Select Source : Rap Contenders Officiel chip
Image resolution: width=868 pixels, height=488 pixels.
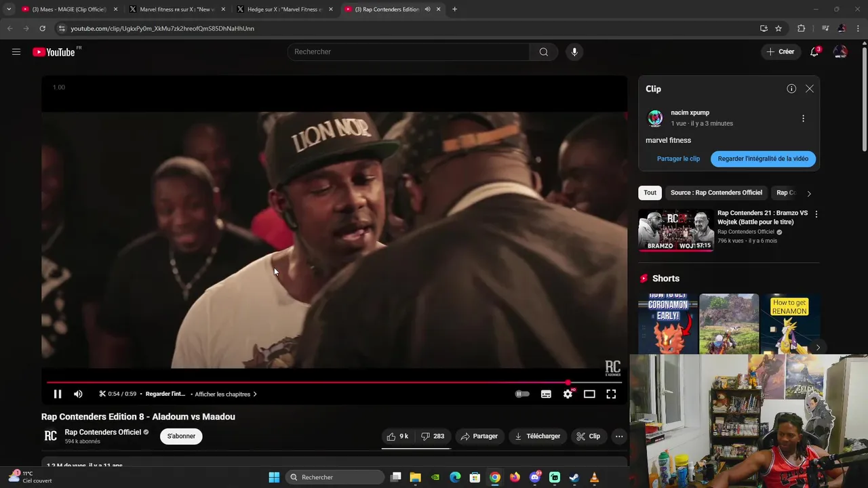click(x=716, y=192)
